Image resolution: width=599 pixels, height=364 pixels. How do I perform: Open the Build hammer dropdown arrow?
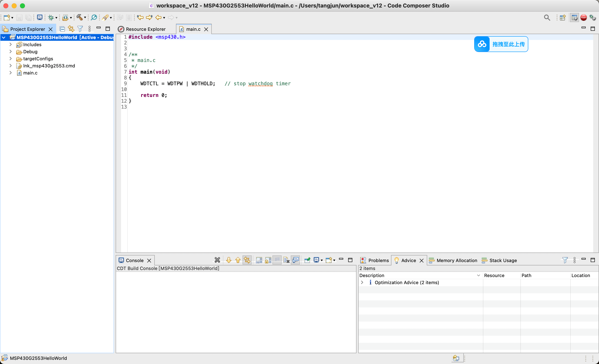tap(85, 18)
